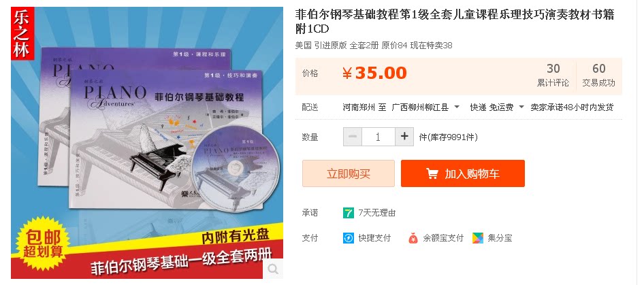Click the 立即购买 buy now button
Image resolution: width=644 pixels, height=285 pixels.
tap(349, 173)
